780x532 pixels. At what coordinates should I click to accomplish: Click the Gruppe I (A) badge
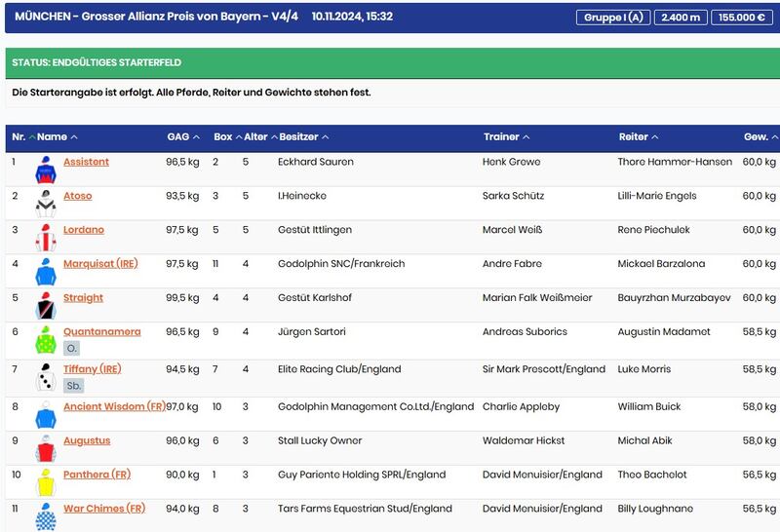pyautogui.click(x=613, y=18)
